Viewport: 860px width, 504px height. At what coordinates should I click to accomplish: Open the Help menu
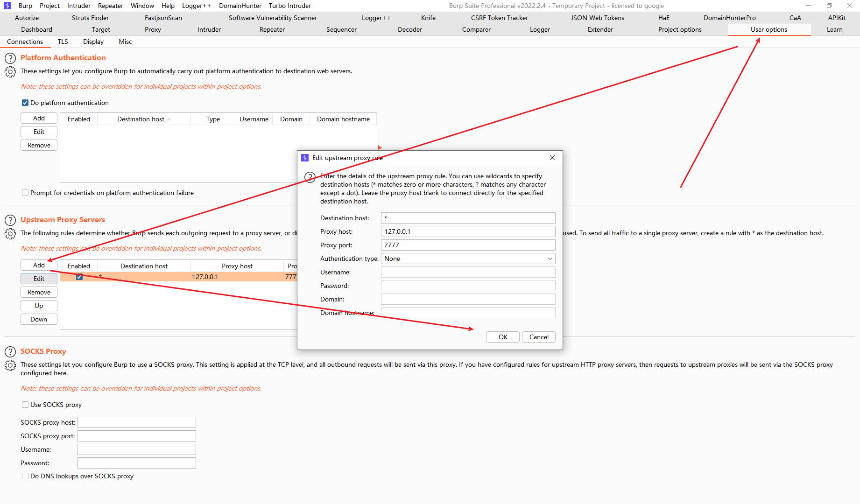pos(168,6)
